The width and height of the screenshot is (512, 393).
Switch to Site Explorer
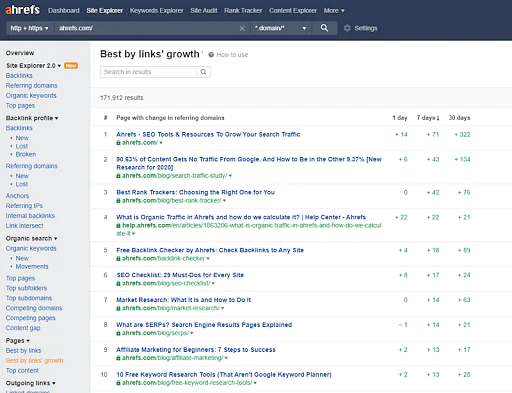(x=105, y=11)
